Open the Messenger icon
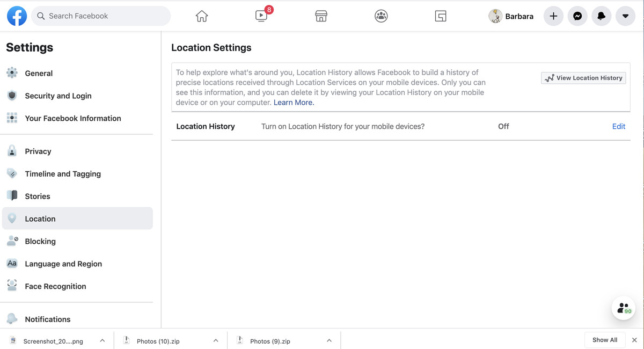The width and height of the screenshot is (644, 349). coord(577,16)
